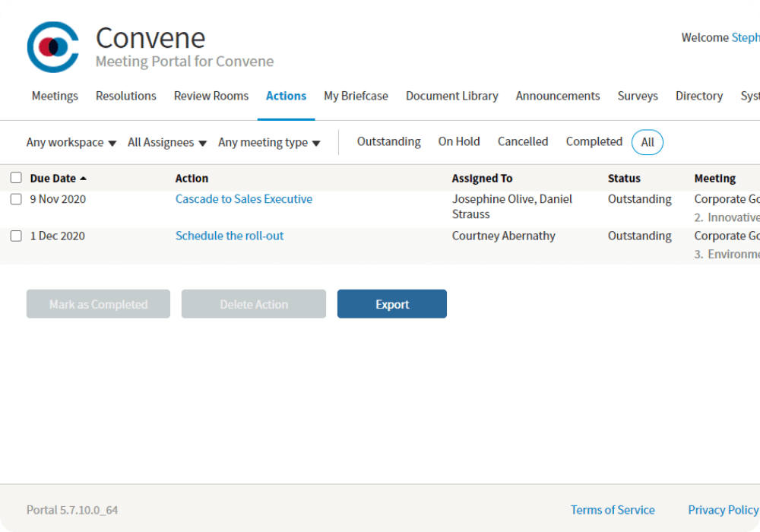This screenshot has height=532, width=760.
Task: Click the Mark as Completed button
Action: pyautogui.click(x=98, y=304)
